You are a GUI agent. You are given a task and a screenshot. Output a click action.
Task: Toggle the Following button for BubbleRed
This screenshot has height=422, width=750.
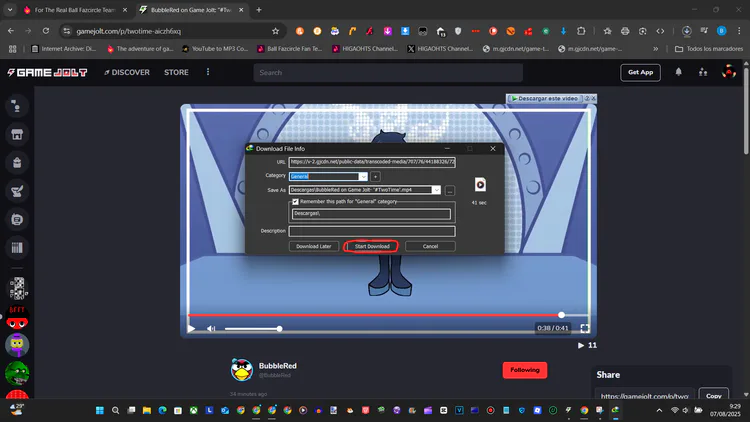click(525, 370)
